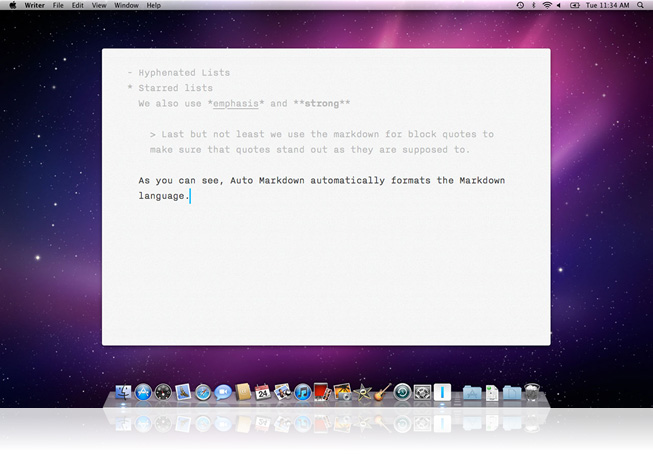This screenshot has height=454, width=653.
Task: Open Spotlight search magnifier
Action: coord(641,5)
